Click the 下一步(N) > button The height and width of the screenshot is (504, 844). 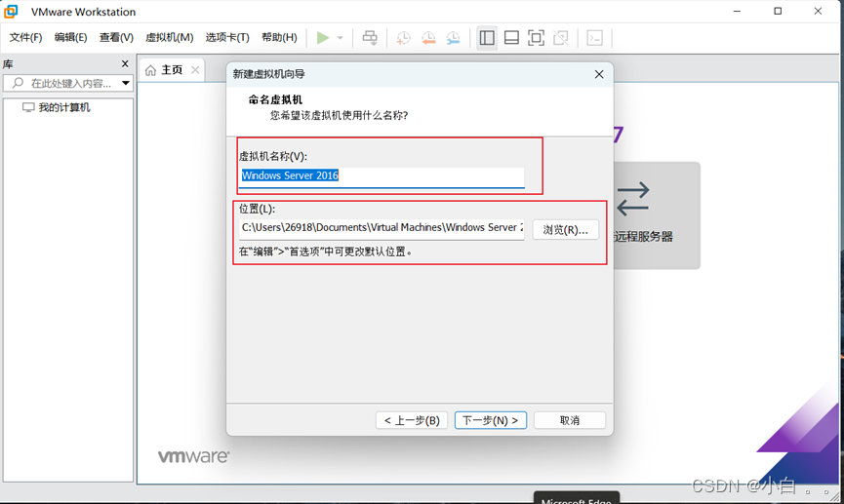[x=491, y=420]
